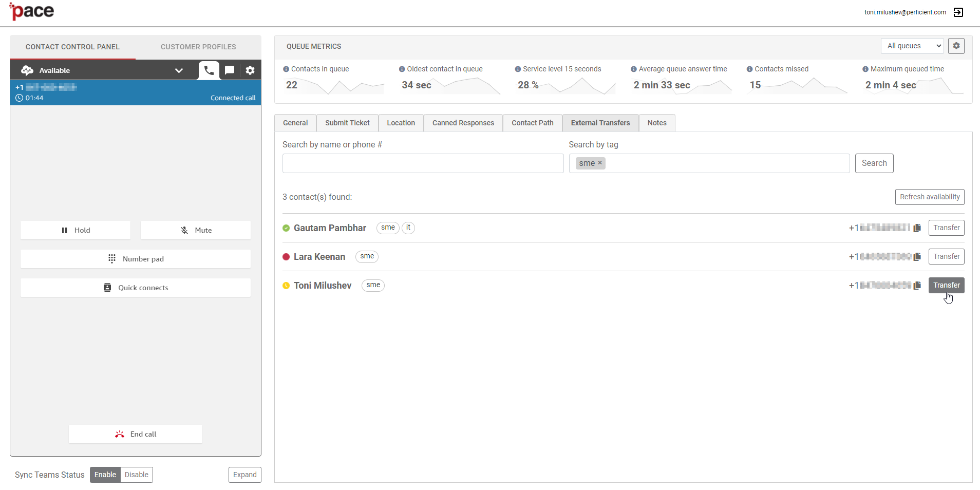Open the All queues dropdown
The image size is (980, 490).
(912, 46)
